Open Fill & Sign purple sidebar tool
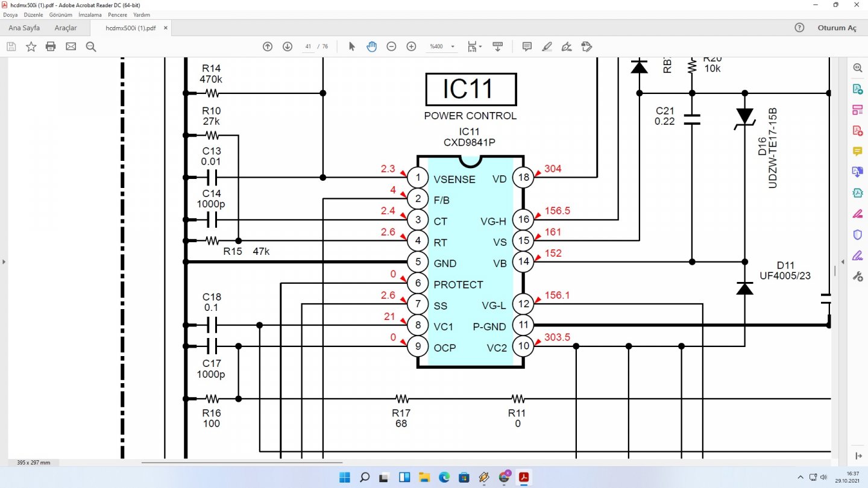Screen dimensions: 868x488 (857, 255)
